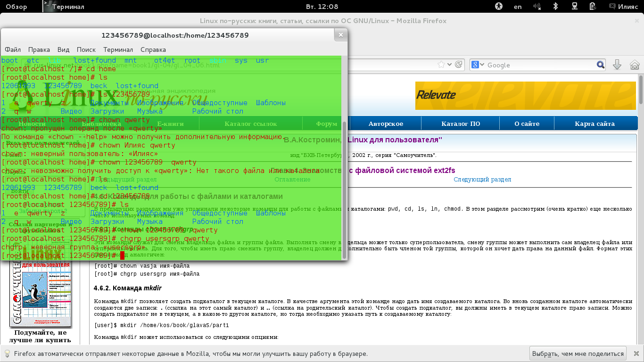644x362 pixels.
Task: Open the clock calendar Вт. 12:08
Action: pyautogui.click(x=322, y=7)
